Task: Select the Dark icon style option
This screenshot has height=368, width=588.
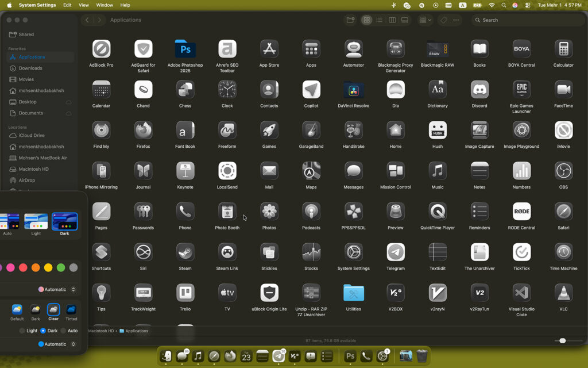Action: click(x=35, y=309)
